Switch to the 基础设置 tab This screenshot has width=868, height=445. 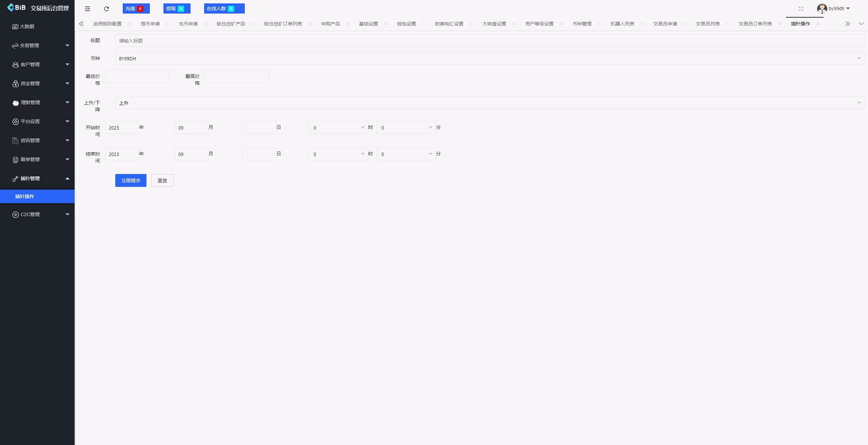coord(369,24)
